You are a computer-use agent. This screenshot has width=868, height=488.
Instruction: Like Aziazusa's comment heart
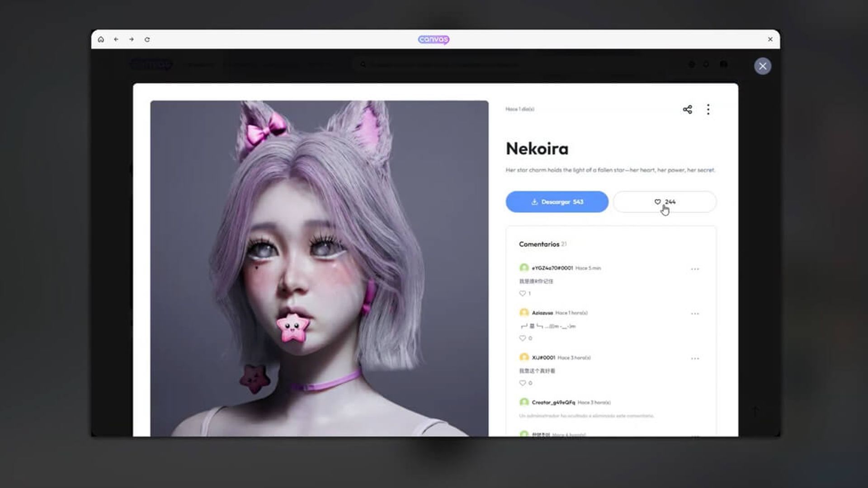523,338
